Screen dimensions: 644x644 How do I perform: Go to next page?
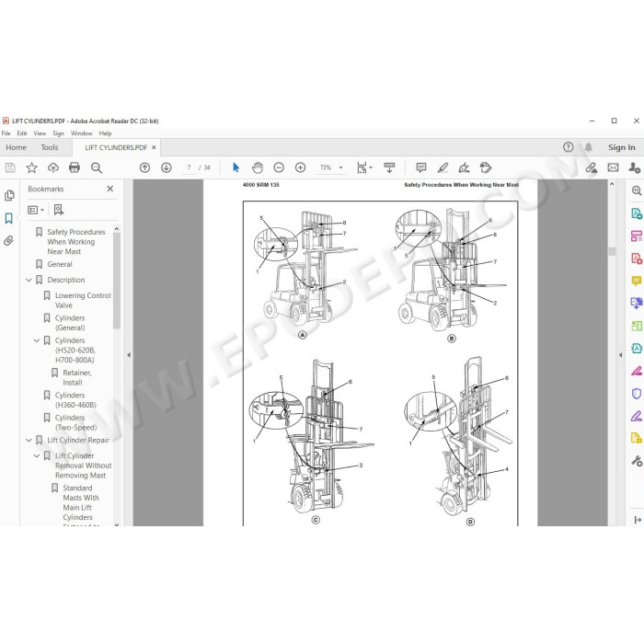167,167
